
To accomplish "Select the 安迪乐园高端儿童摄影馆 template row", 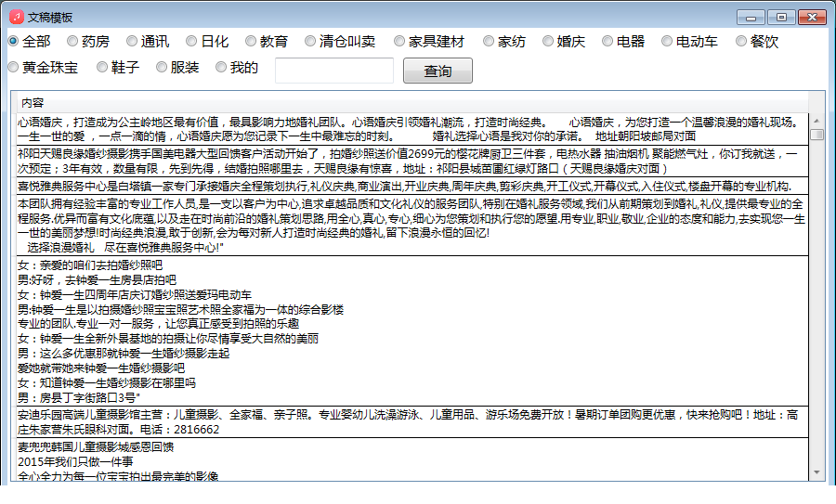I will click(409, 421).
